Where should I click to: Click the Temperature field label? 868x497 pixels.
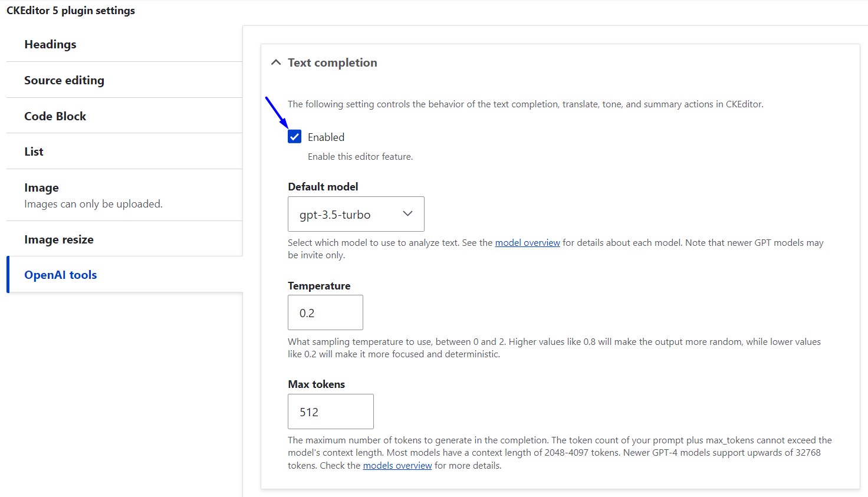point(319,286)
